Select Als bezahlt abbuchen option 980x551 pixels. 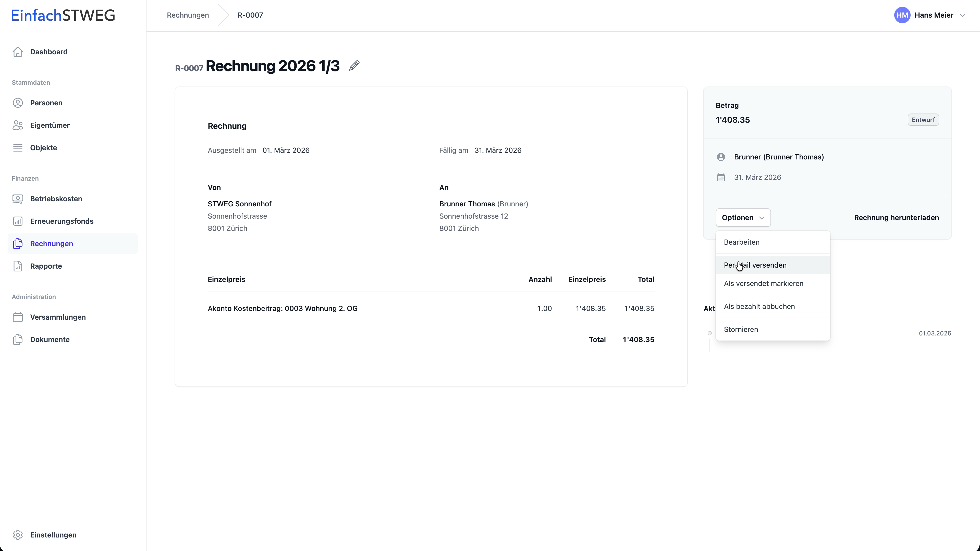click(x=759, y=306)
